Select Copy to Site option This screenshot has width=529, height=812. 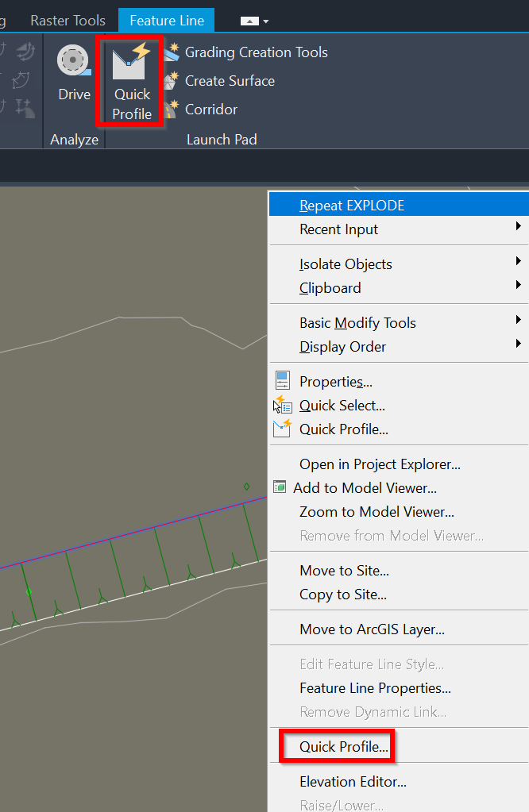pyautogui.click(x=399, y=594)
